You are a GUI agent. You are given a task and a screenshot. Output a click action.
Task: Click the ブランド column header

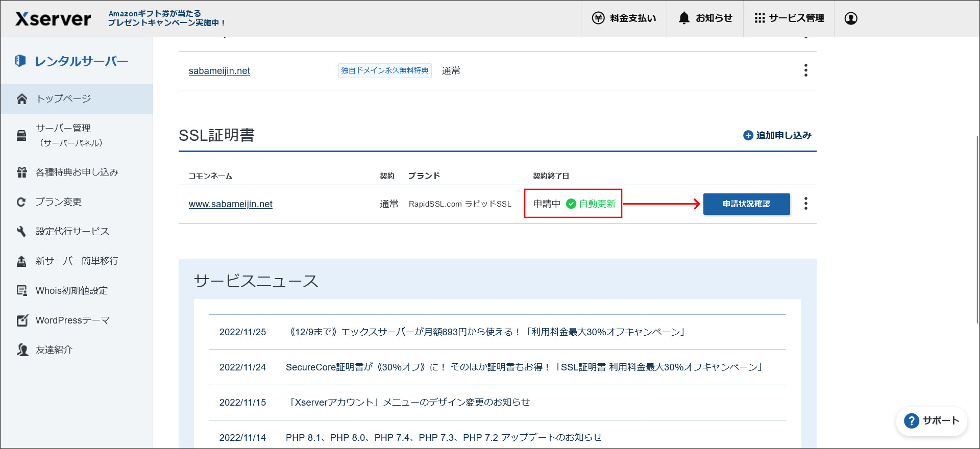[424, 176]
